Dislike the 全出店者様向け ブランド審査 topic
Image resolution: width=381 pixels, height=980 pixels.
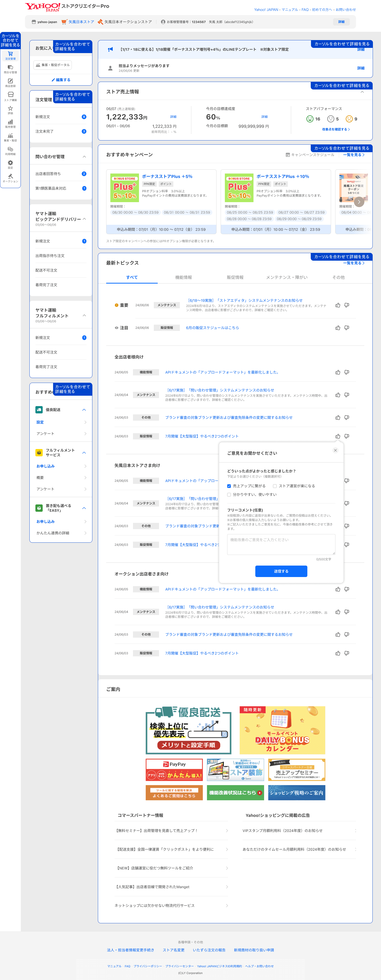(347, 417)
